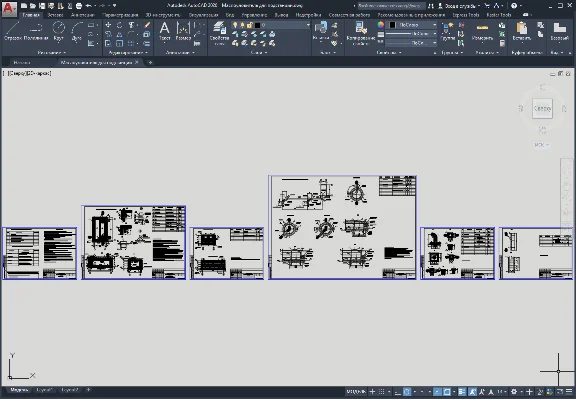Select the Polyline drawing tool
576x399 pixels.
36,31
